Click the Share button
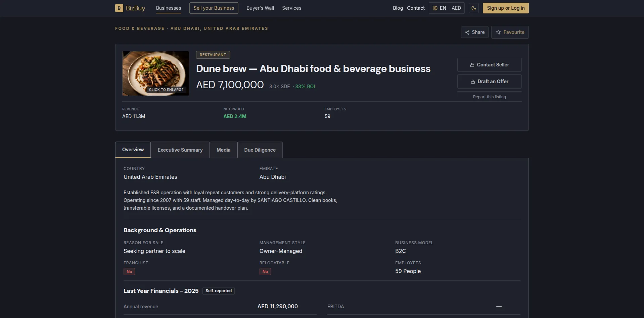The width and height of the screenshot is (644, 318). (x=475, y=32)
